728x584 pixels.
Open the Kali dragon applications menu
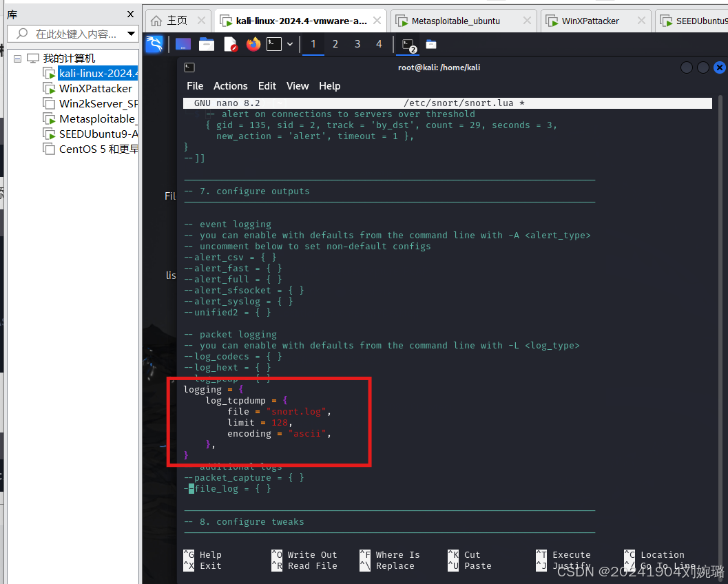pos(154,44)
